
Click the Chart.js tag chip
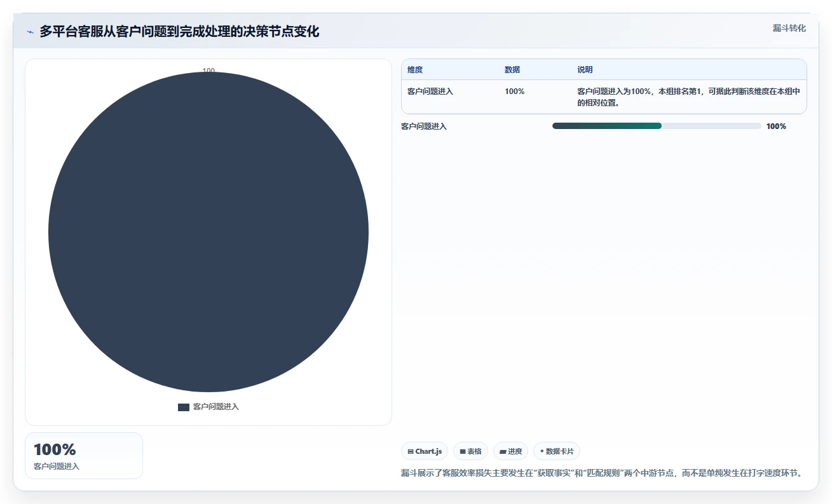click(x=425, y=451)
